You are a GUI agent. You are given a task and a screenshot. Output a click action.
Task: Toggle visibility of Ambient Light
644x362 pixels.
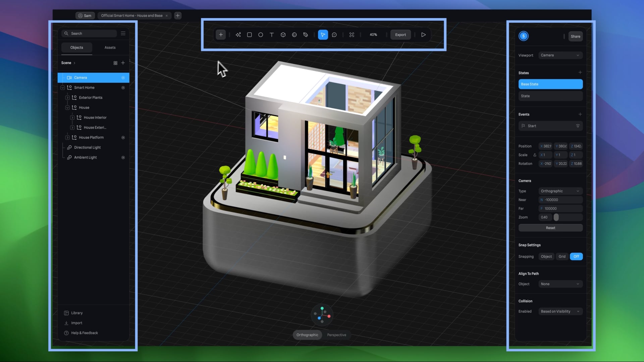click(x=123, y=158)
